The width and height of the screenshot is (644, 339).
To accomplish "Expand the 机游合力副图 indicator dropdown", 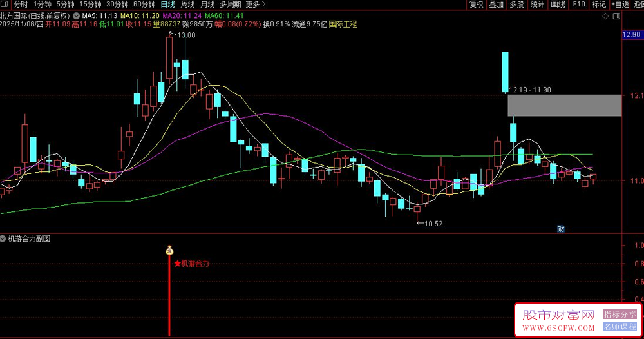I will pos(3,238).
